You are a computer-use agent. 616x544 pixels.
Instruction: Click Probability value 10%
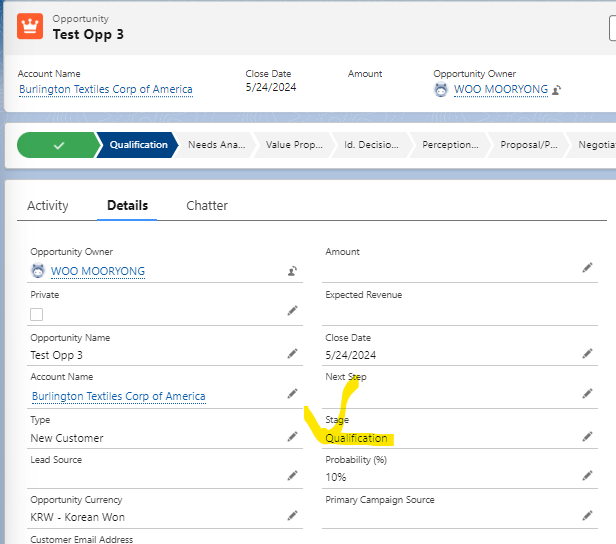coord(336,477)
